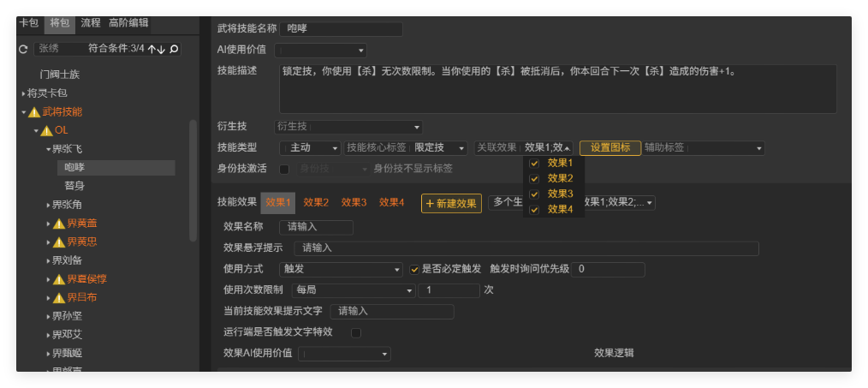Click the 新建效果 button
The width and height of the screenshot is (868, 388).
[451, 204]
